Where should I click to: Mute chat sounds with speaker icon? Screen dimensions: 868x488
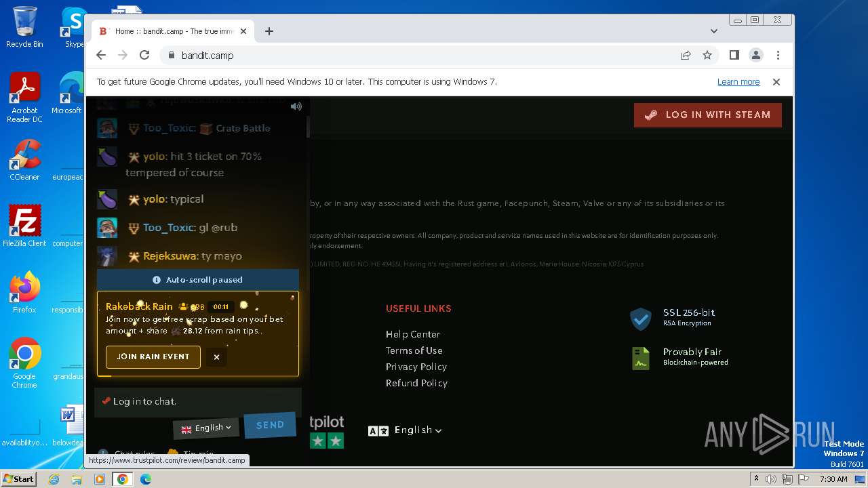pos(296,106)
